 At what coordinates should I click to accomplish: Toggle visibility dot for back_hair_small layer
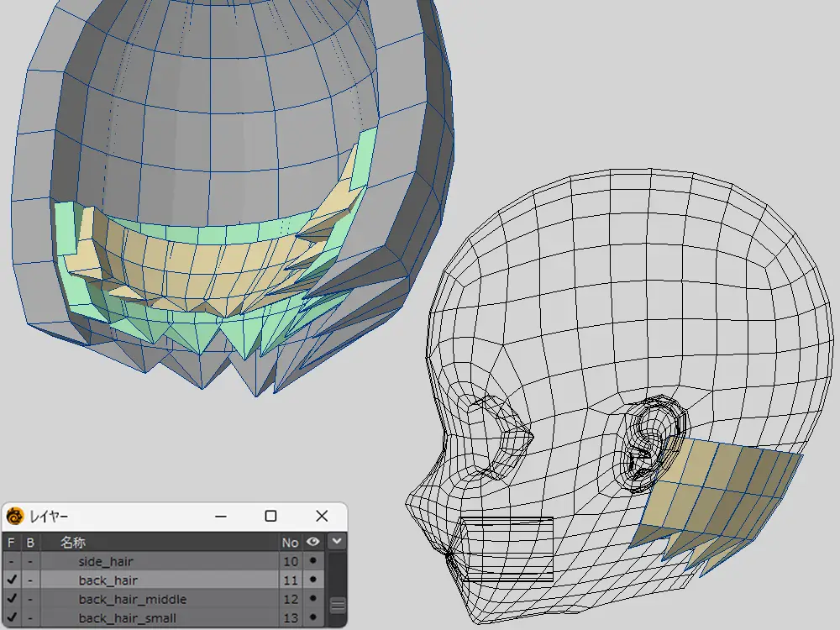tap(312, 619)
